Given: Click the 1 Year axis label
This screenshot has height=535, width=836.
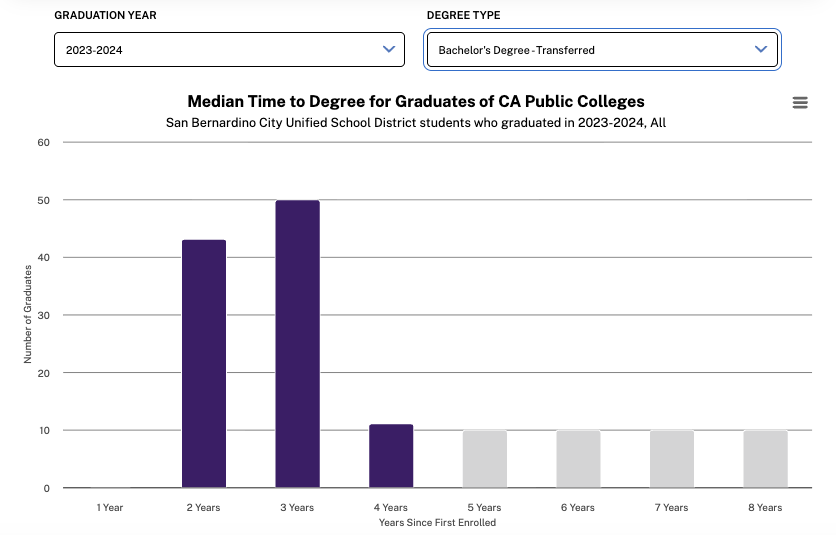Looking at the screenshot, I should coord(110,508).
